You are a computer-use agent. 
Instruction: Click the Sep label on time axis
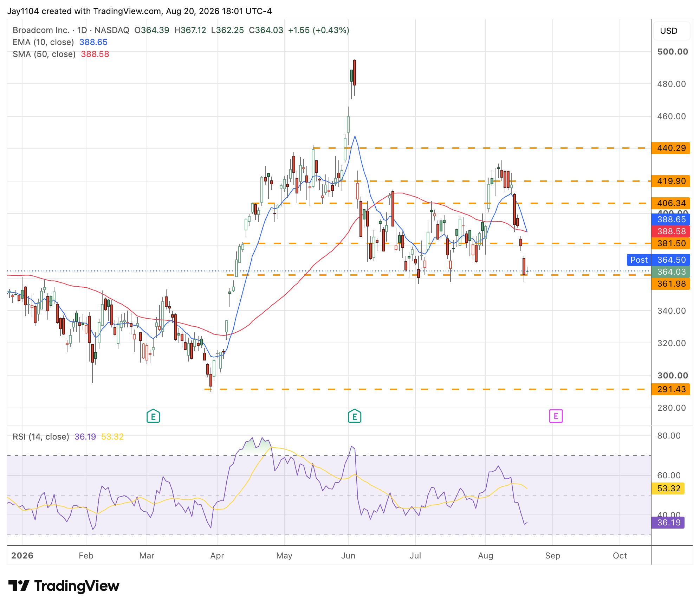553,556
